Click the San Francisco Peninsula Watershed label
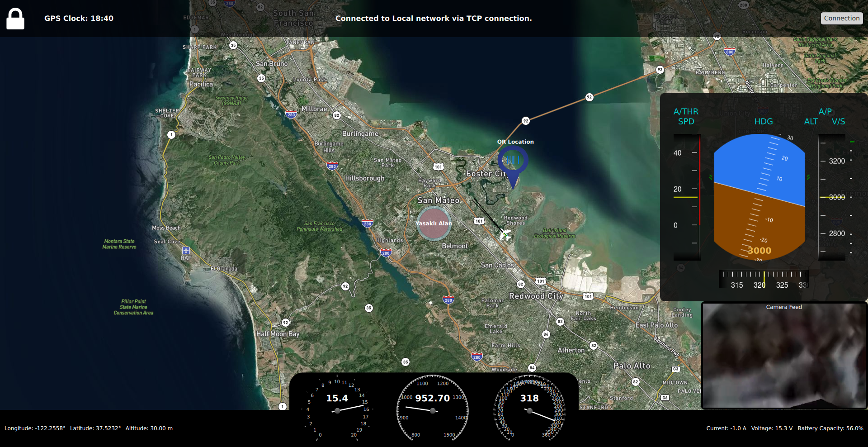The image size is (868, 447). coord(320,226)
